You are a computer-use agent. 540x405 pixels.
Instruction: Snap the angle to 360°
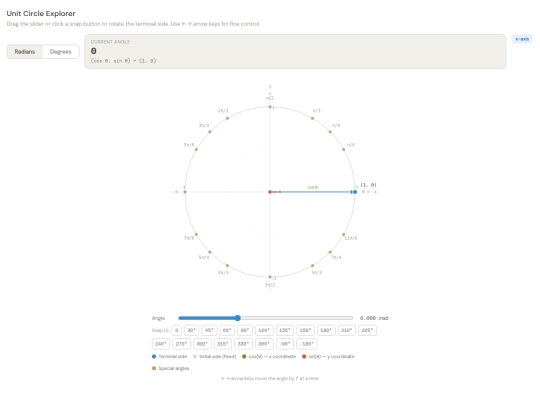264,344
